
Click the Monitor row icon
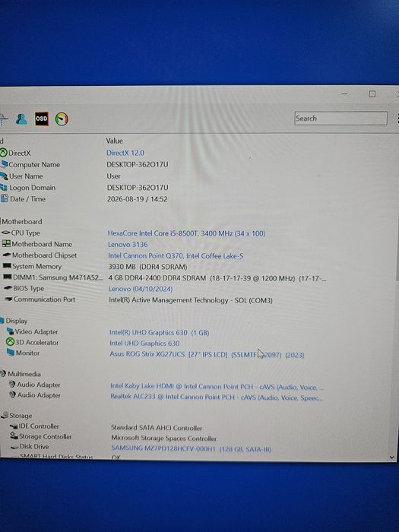click(x=11, y=353)
